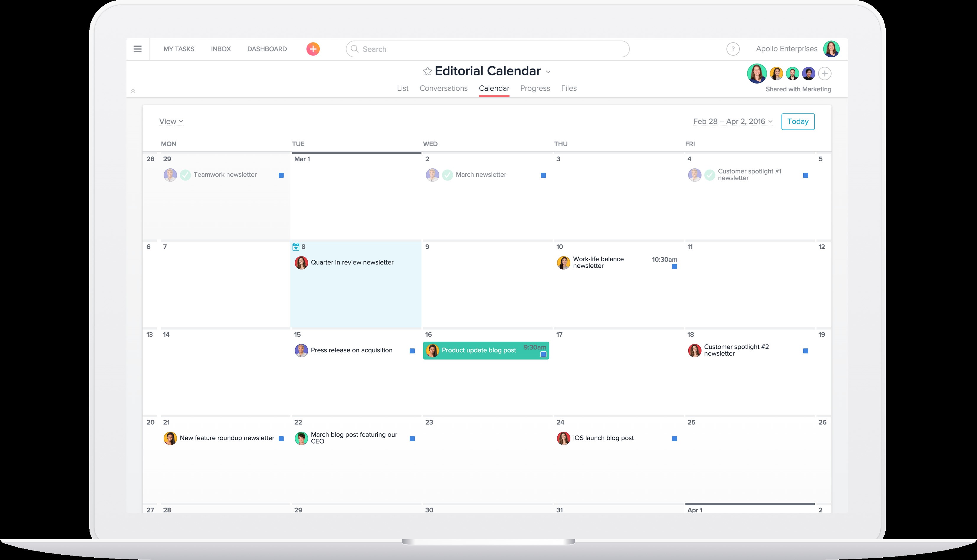Toggle completion on March newsletter task

pos(447,175)
